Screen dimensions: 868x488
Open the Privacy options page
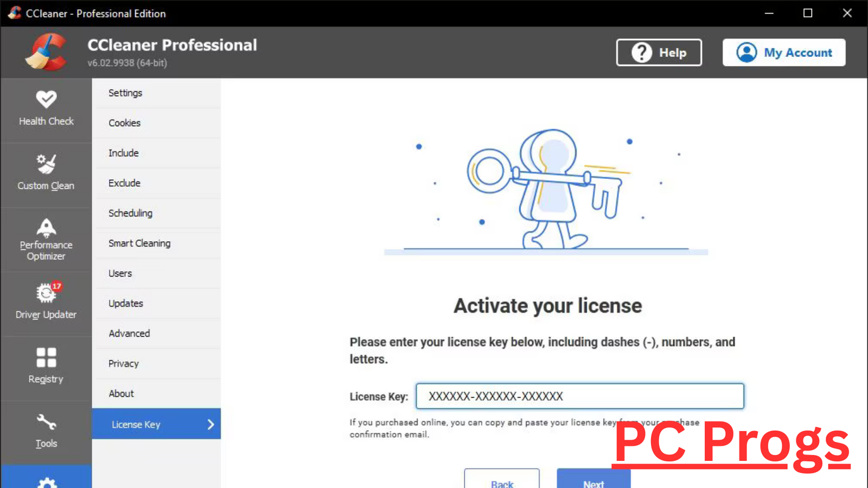[x=156, y=364]
